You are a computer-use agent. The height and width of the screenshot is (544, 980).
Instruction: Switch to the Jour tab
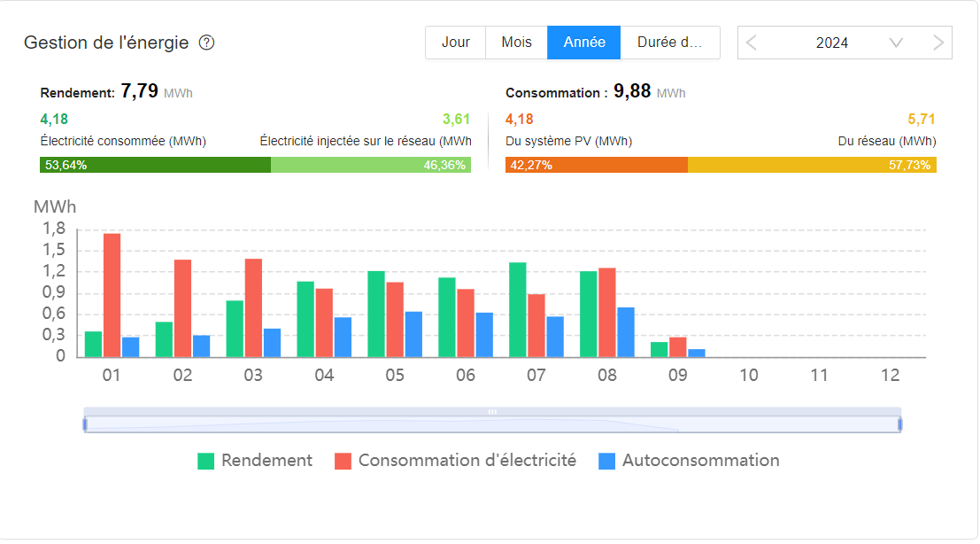coord(456,42)
